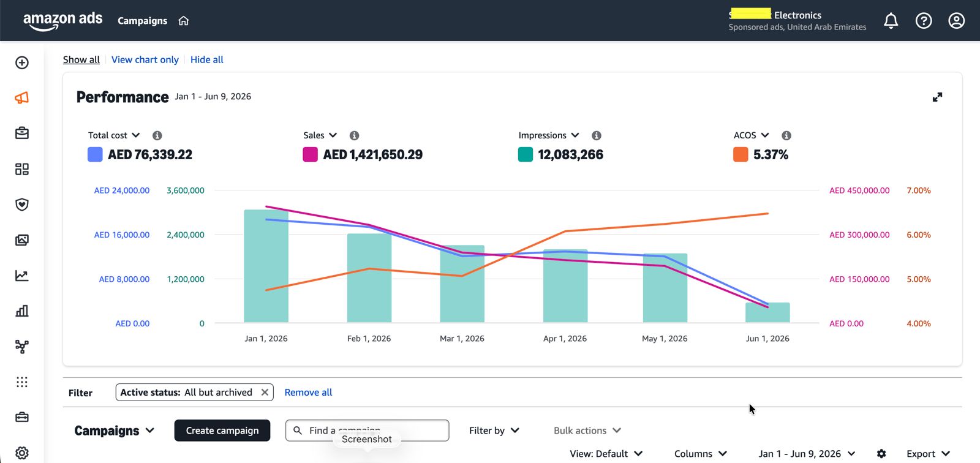Select View chart only
This screenshot has height=463, width=980.
tap(145, 59)
